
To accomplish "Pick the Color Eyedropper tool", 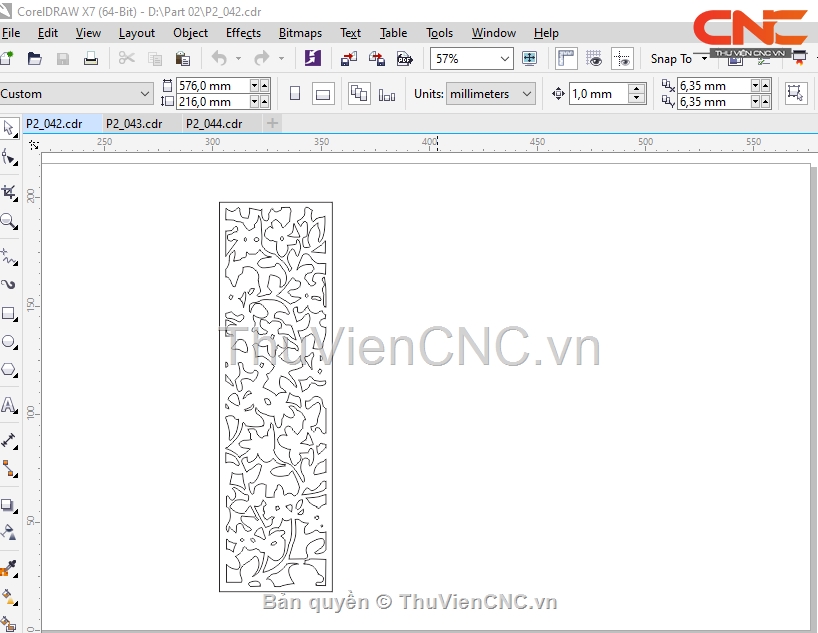I will point(9,568).
